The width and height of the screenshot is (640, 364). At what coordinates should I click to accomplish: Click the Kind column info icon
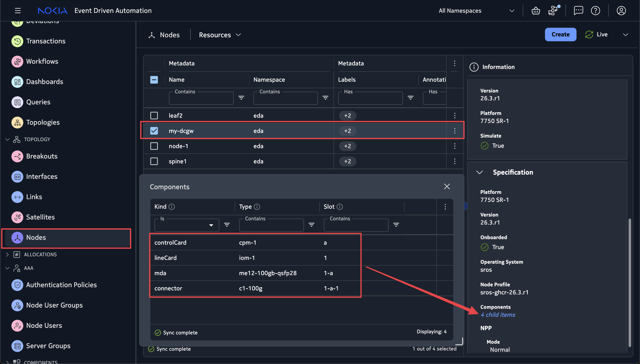click(x=171, y=207)
